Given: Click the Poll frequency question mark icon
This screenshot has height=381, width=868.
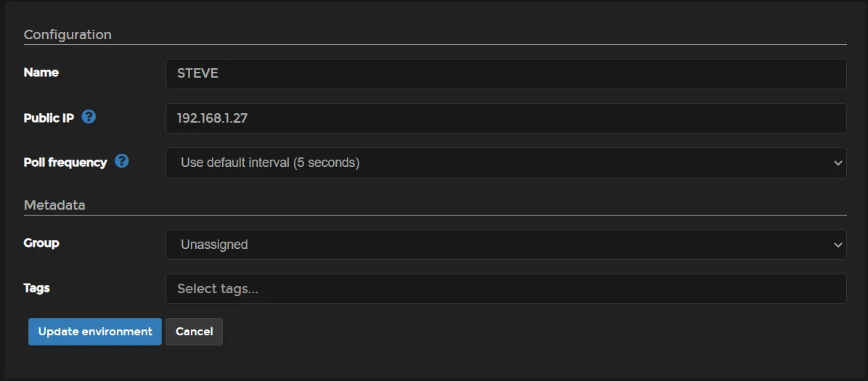Looking at the screenshot, I should 122,161.
